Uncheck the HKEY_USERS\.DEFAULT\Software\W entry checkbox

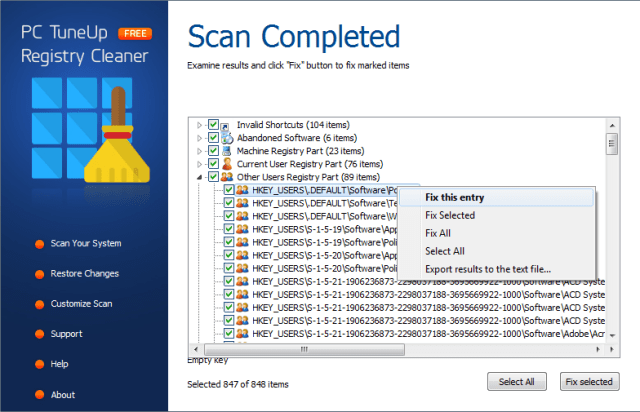coord(229,216)
